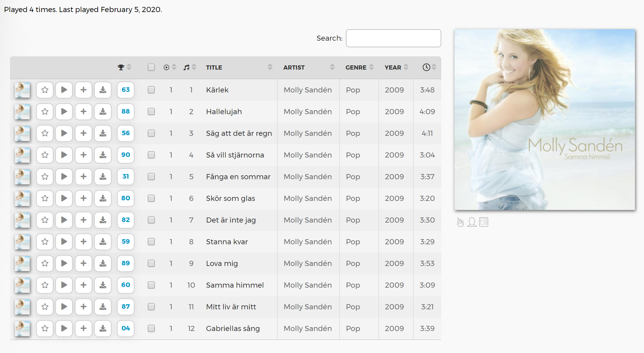The height and width of the screenshot is (353, 644).
Task: Play the Hallelujah track
Action: tap(64, 111)
